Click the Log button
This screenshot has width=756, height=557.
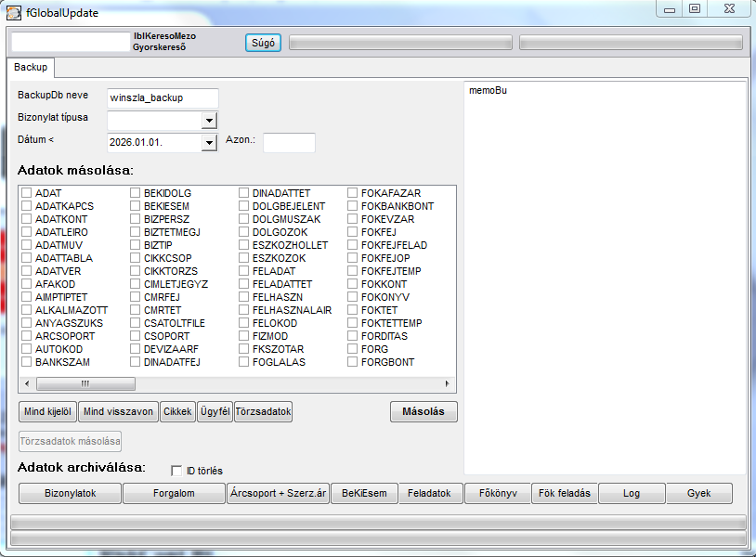pyautogui.click(x=632, y=493)
